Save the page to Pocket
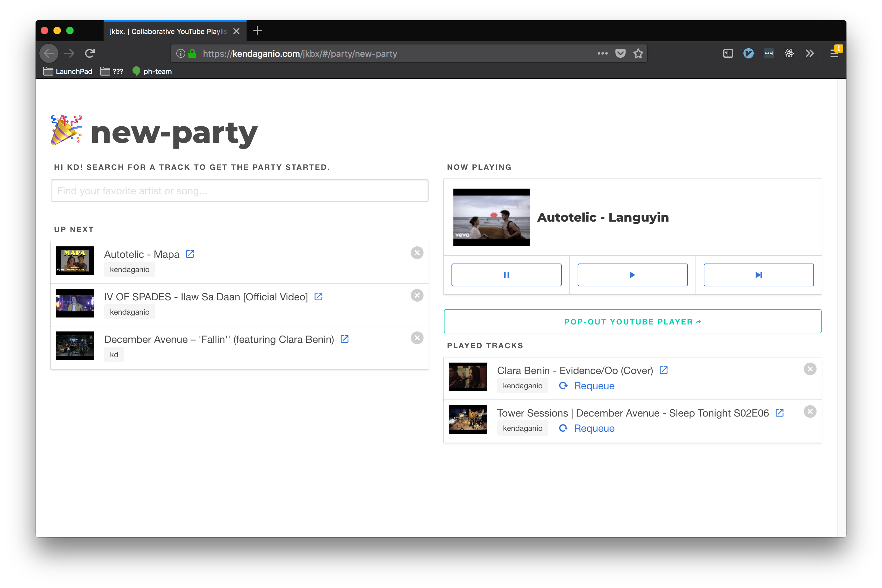Image resolution: width=882 pixels, height=588 pixels. click(x=621, y=54)
